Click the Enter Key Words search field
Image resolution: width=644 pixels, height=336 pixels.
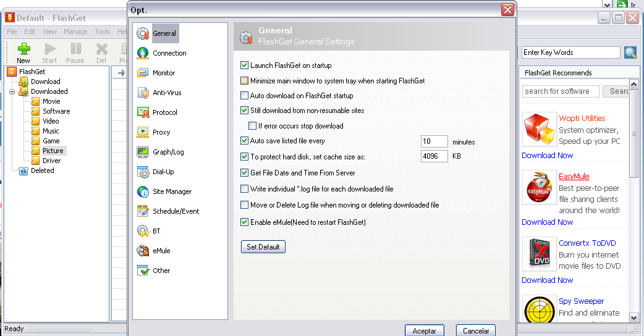click(571, 52)
